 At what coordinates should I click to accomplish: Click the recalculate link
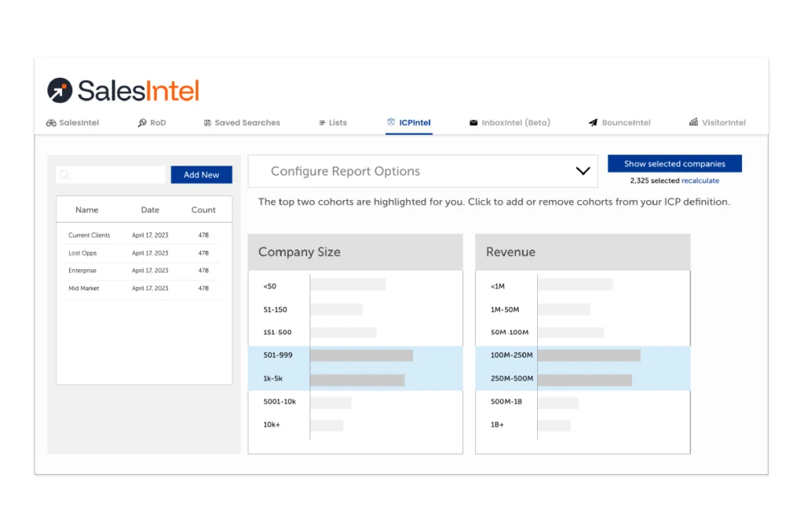700,180
